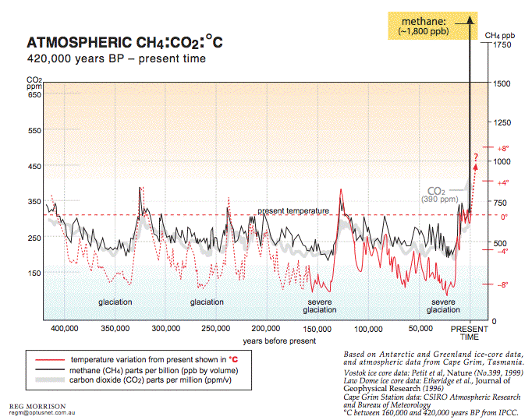Click the 1750 value on methane axis
The width and height of the screenshot is (532, 420).
click(x=501, y=45)
